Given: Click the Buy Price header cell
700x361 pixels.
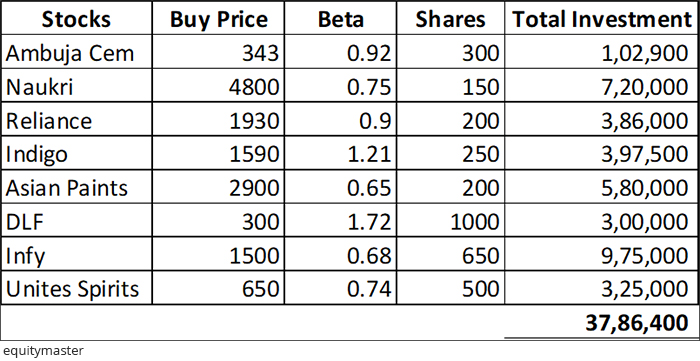Looking at the screenshot, I should (218, 19).
